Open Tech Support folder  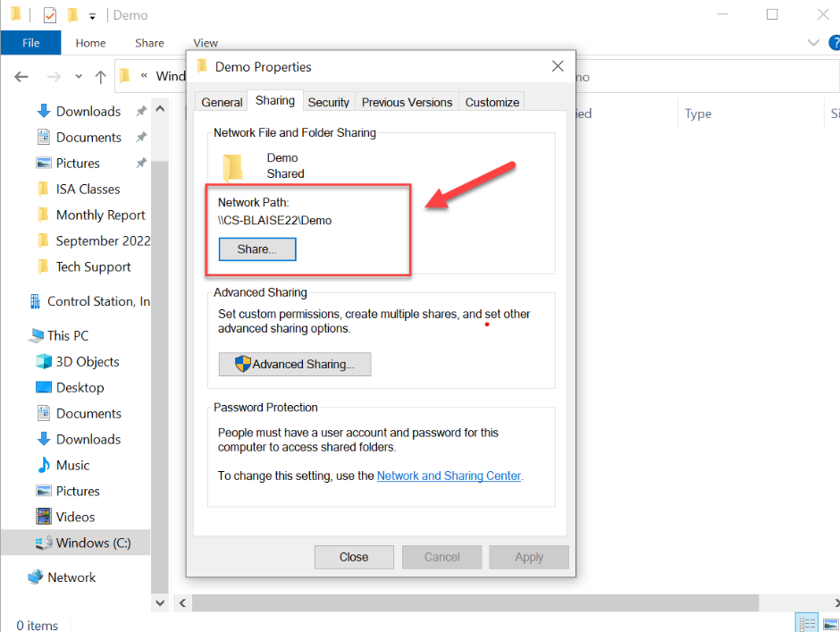coord(93,266)
